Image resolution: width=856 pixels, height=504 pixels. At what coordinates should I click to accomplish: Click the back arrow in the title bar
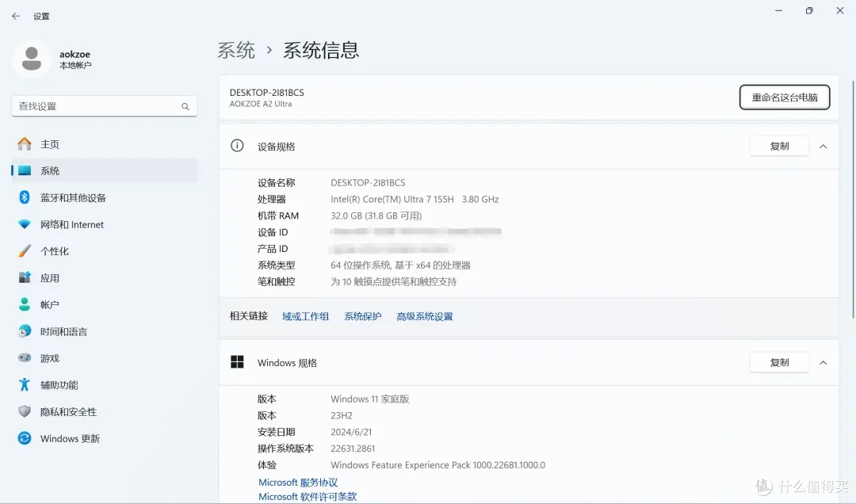(16, 17)
